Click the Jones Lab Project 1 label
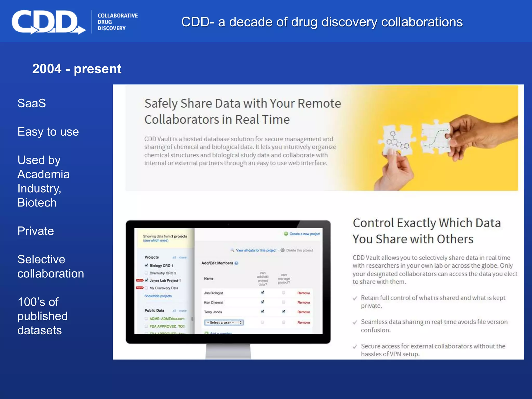Screen dimensions: 532x399 coord(165,281)
